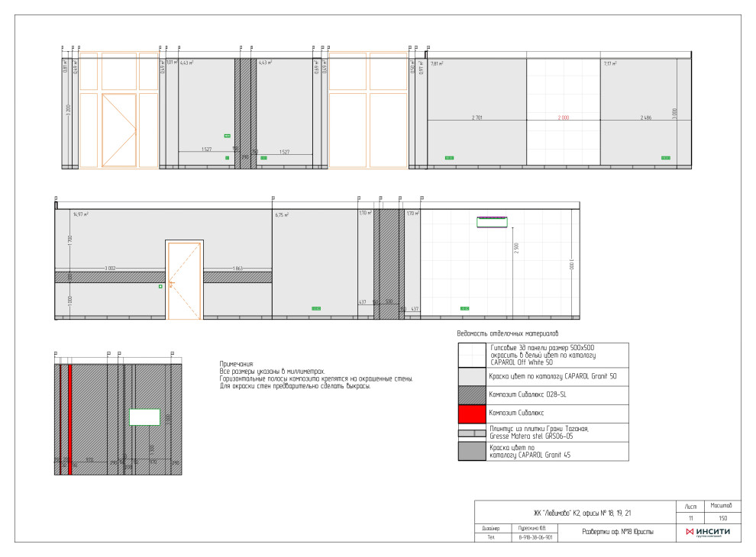Screen dimensions: 756x557
Task: Click the CAPAROL Granit 45 gray swatch
Action: [x=471, y=451]
